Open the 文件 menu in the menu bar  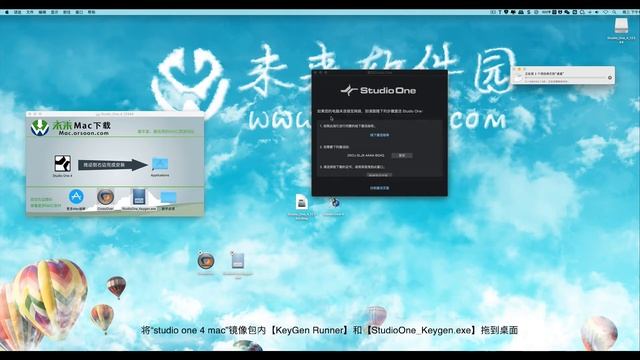pos(30,12)
